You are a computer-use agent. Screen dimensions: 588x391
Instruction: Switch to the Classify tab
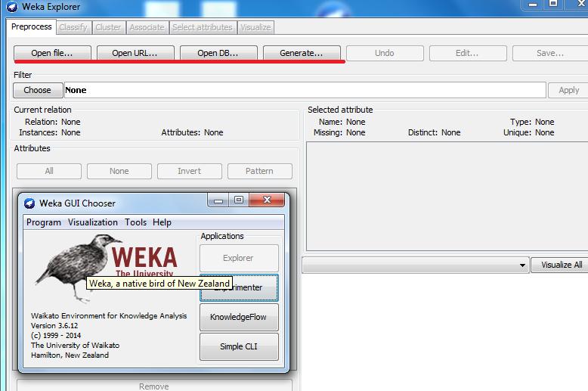[73, 27]
